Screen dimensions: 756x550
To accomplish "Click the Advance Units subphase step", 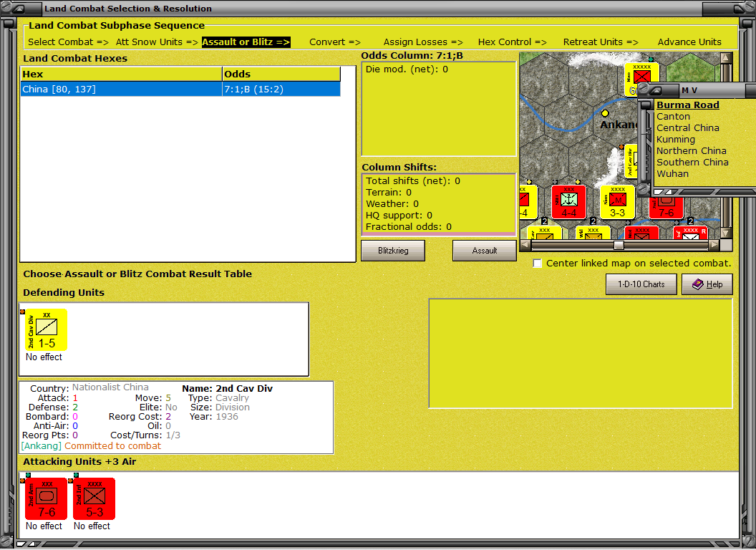I will click(x=689, y=42).
